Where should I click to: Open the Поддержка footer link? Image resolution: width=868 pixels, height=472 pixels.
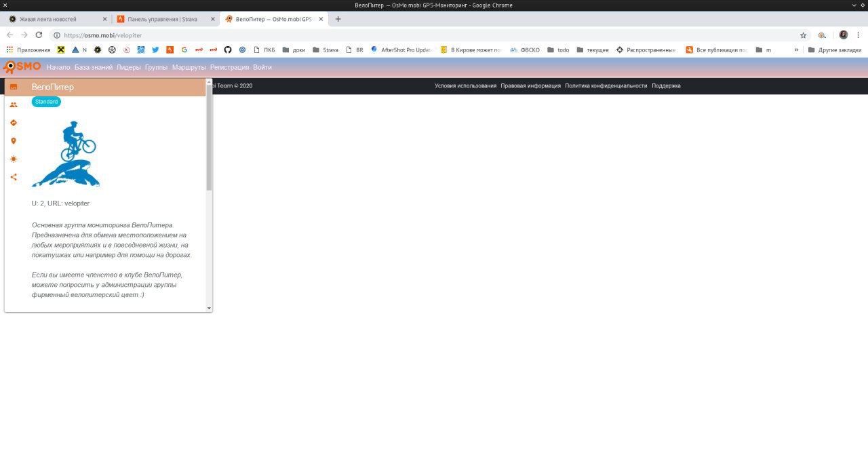pyautogui.click(x=666, y=86)
